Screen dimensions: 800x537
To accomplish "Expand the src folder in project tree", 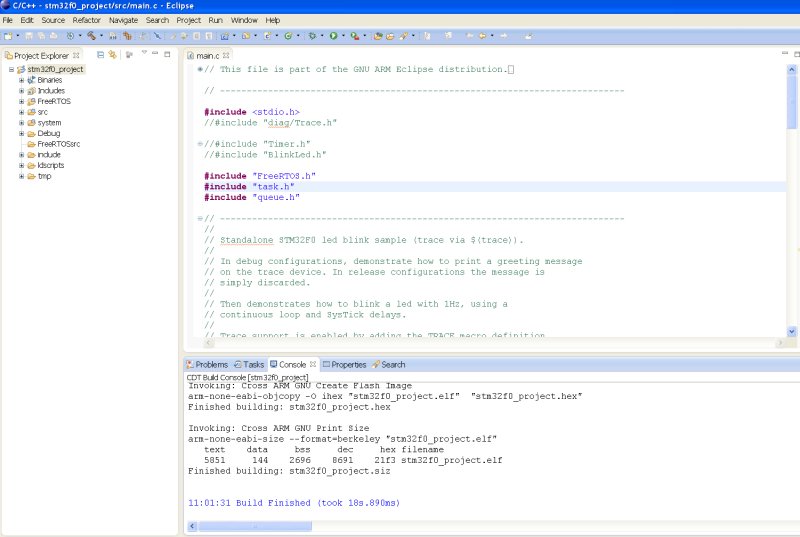I will pyautogui.click(x=21, y=112).
